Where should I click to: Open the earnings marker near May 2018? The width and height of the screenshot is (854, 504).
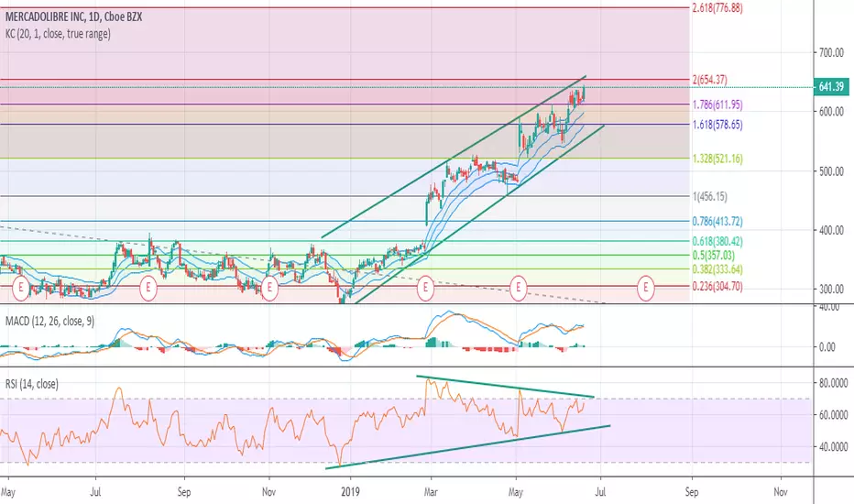pos(21,287)
